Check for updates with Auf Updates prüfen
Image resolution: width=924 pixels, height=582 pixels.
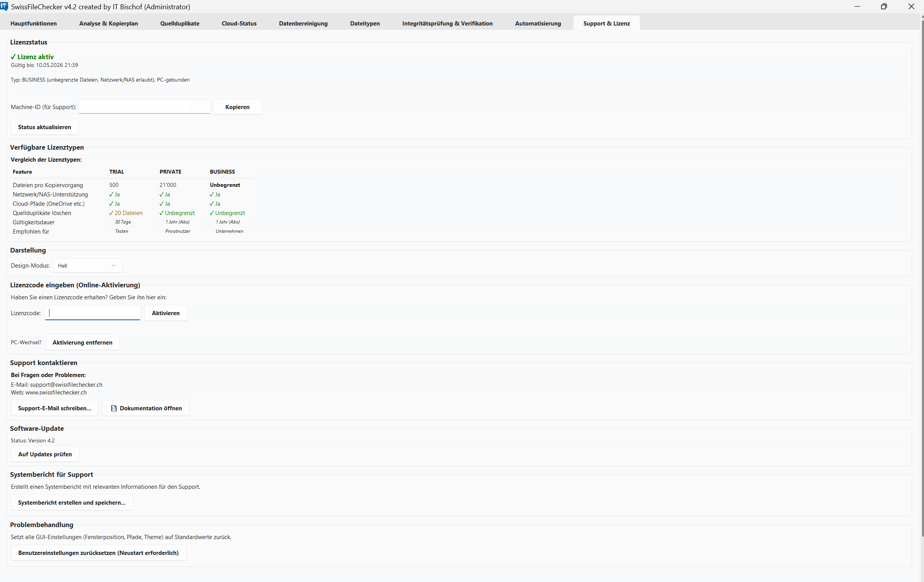[x=45, y=454]
